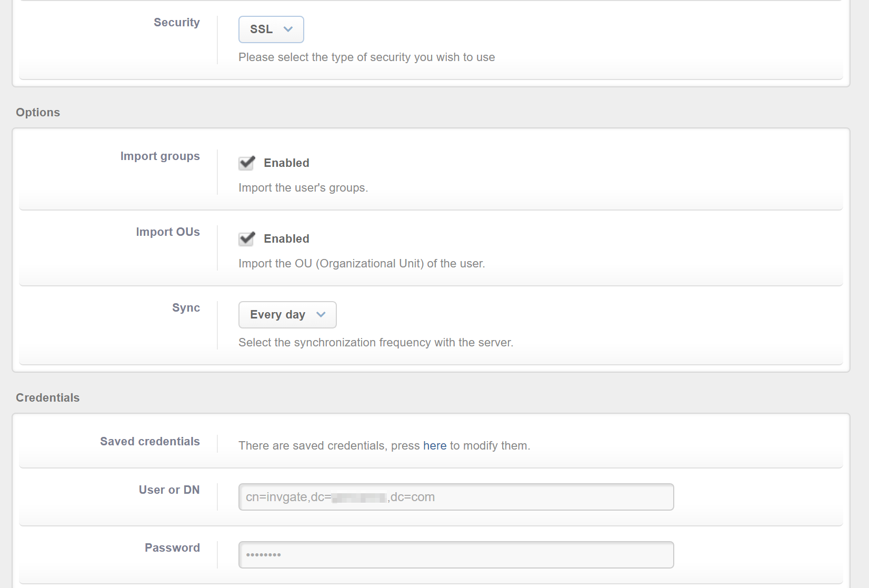
Task: Toggle the Import groups checkbox
Action: [x=246, y=163]
